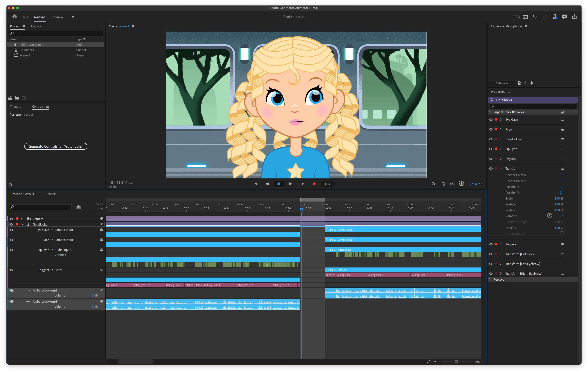The image size is (588, 372).
Task: Collapse the Transform behavior section
Action: point(501,169)
